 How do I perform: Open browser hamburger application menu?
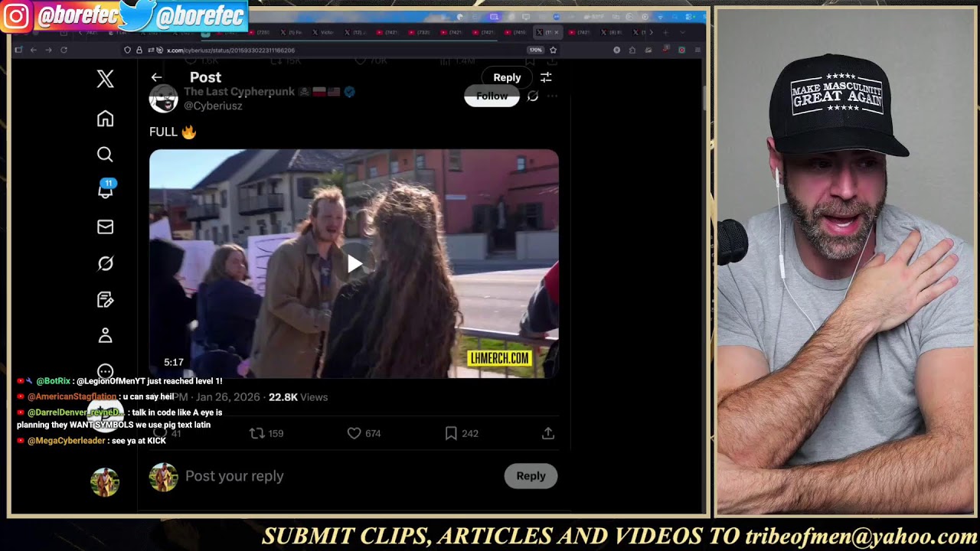tap(697, 50)
